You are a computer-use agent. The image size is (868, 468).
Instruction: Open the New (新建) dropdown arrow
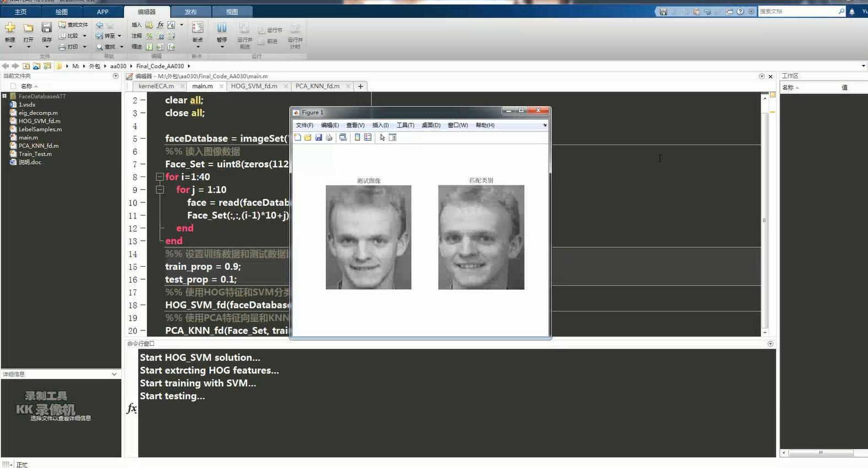click(x=10, y=47)
